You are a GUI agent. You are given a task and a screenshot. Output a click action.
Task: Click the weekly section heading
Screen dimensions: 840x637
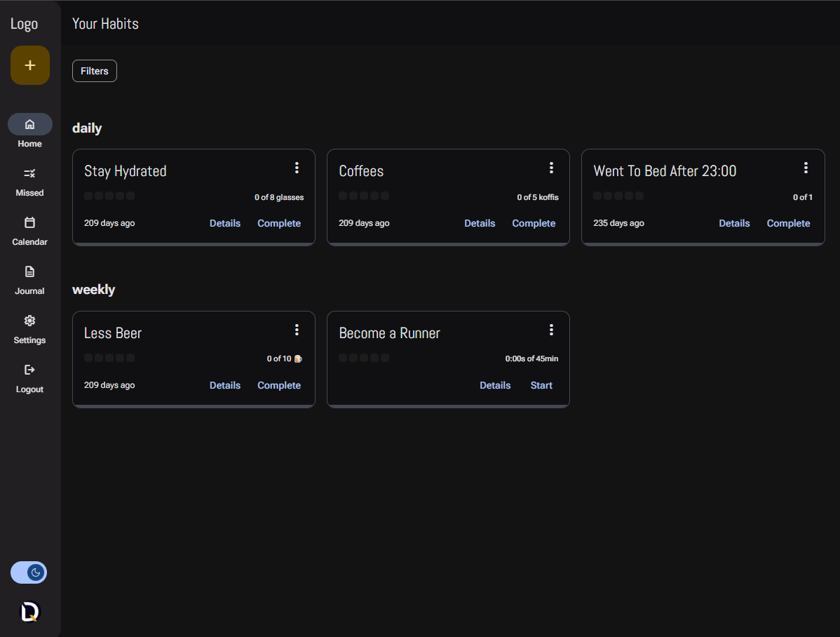(93, 289)
